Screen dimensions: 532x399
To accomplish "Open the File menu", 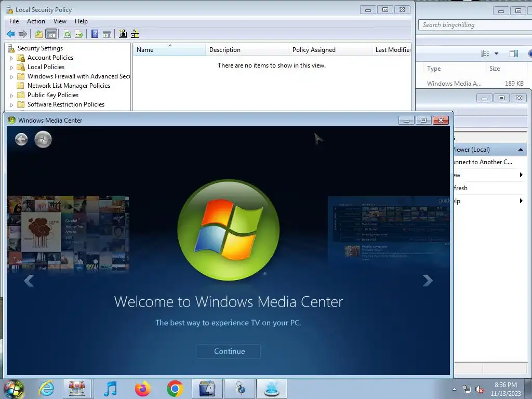I will point(14,21).
